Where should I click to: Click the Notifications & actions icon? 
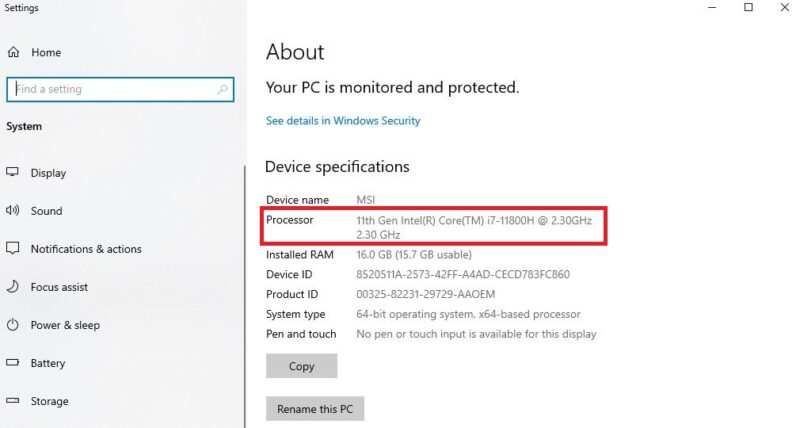tap(13, 249)
